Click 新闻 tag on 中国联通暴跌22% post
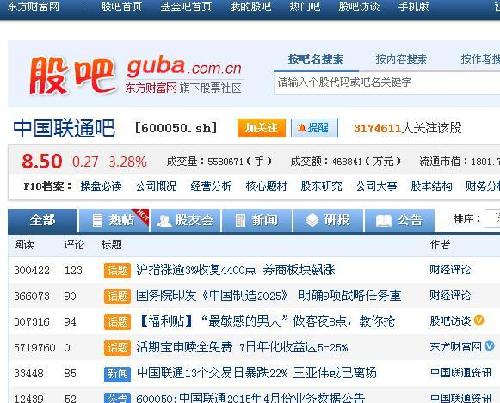 click(x=117, y=373)
